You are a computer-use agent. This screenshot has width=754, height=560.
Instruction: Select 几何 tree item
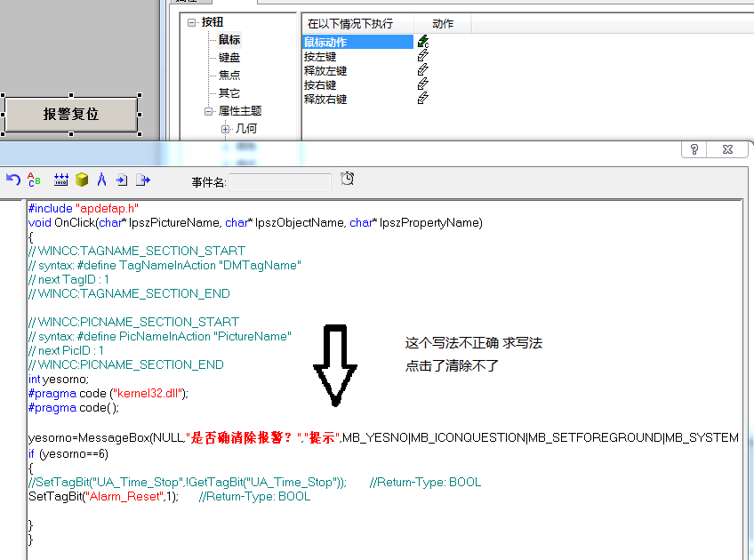point(246,129)
